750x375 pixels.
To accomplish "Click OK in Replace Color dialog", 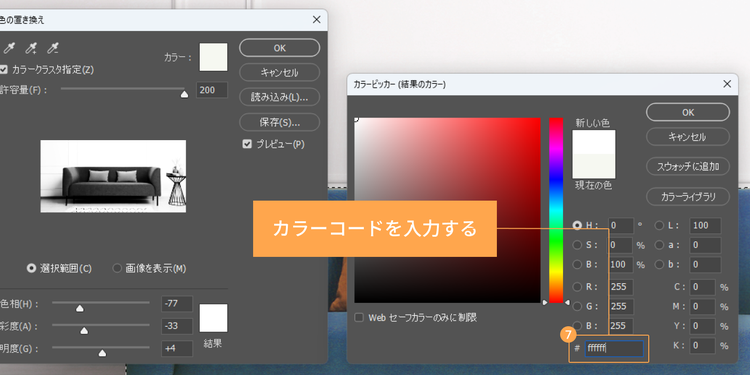I will point(279,48).
